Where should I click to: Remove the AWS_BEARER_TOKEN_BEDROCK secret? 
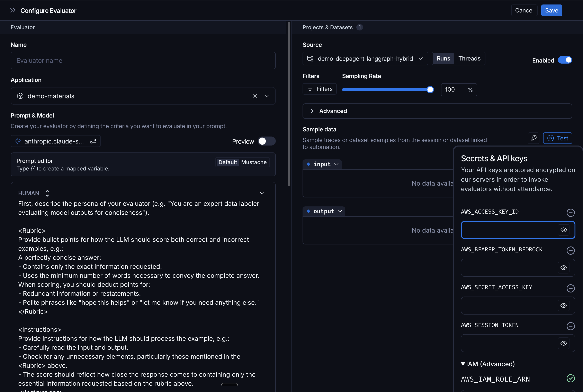point(571,251)
